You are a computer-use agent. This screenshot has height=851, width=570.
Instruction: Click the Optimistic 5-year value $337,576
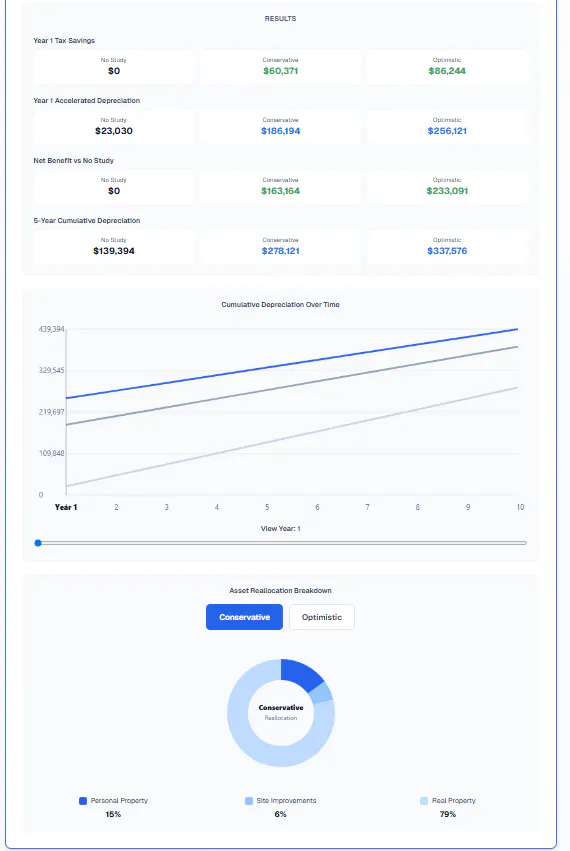[x=447, y=251]
